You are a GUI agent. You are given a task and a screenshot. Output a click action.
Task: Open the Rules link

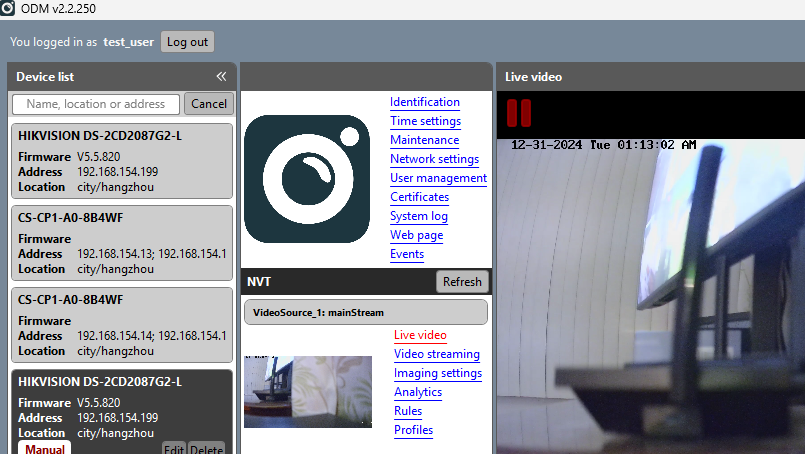[x=408, y=411]
